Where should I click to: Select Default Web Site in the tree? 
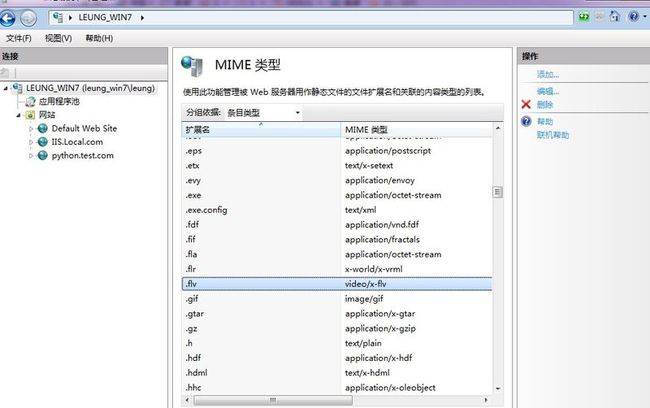click(x=84, y=129)
